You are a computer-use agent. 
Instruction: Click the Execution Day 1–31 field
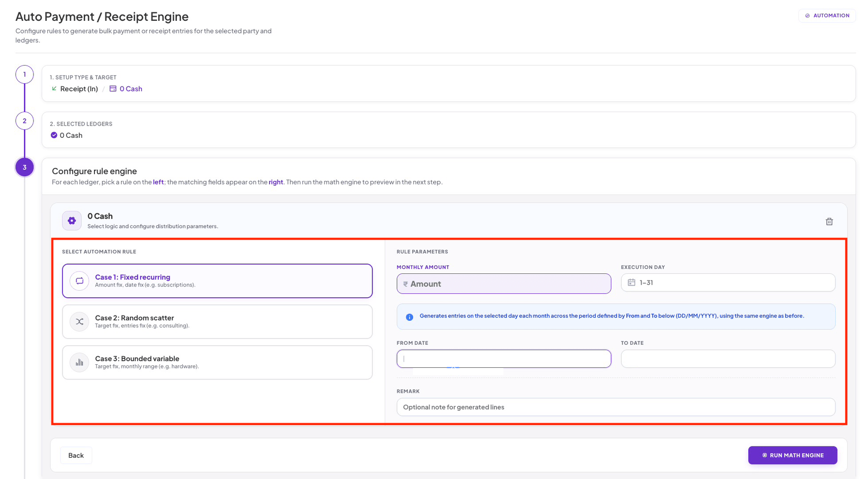click(728, 282)
